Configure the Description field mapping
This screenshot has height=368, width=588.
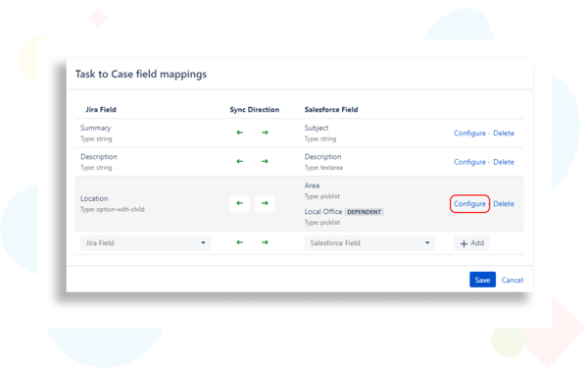click(469, 162)
